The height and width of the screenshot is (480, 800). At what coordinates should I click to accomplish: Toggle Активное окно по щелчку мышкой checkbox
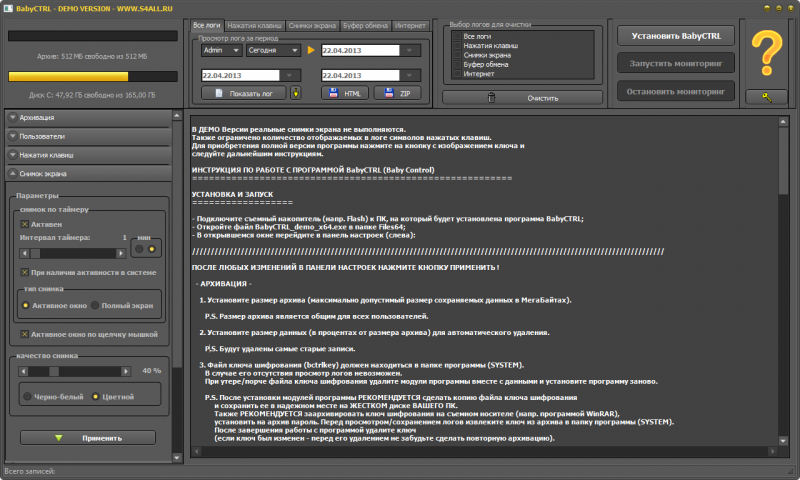coord(24,334)
